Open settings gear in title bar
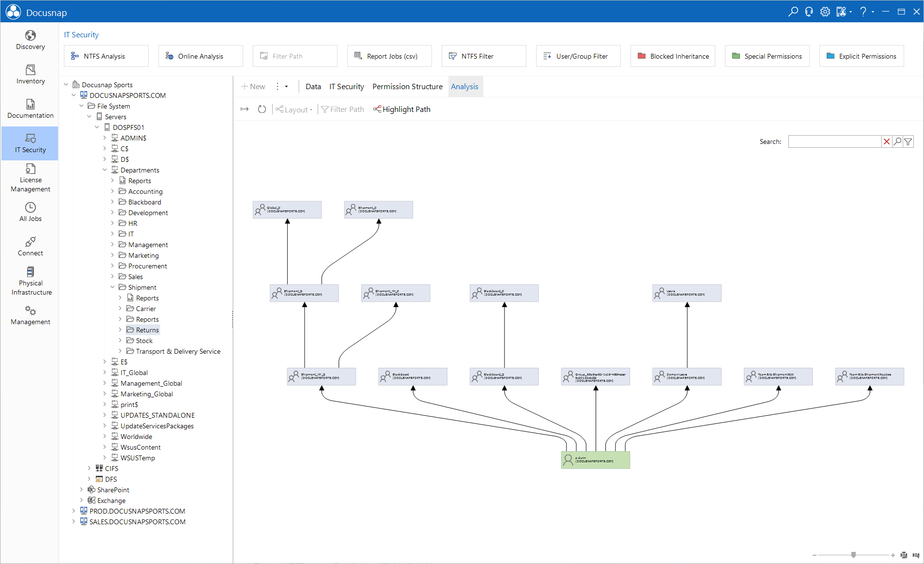Viewport: 924px width, 564px height. pos(825,12)
